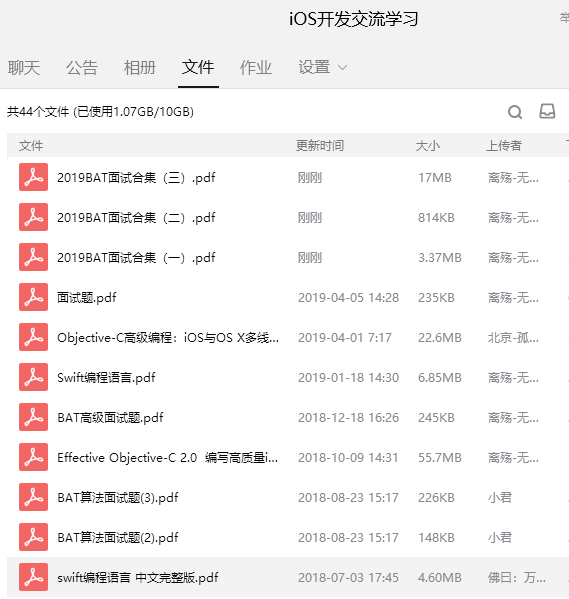Click the date 2019-04-01 7:17

coord(345,338)
